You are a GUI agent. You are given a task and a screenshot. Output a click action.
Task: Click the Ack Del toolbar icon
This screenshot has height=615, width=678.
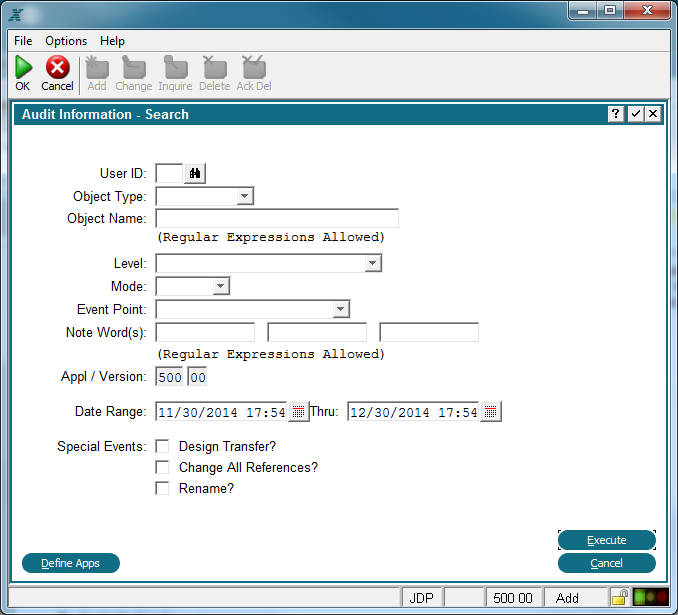tap(254, 67)
